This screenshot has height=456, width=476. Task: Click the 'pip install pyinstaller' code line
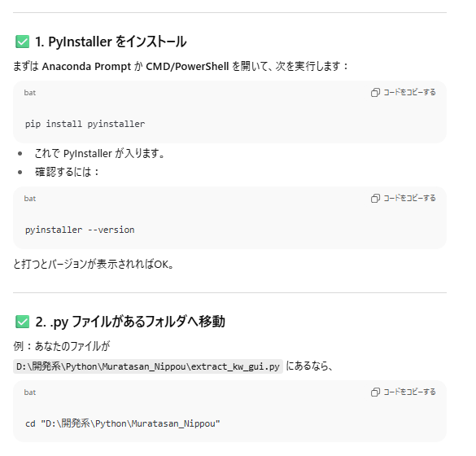coord(85,124)
